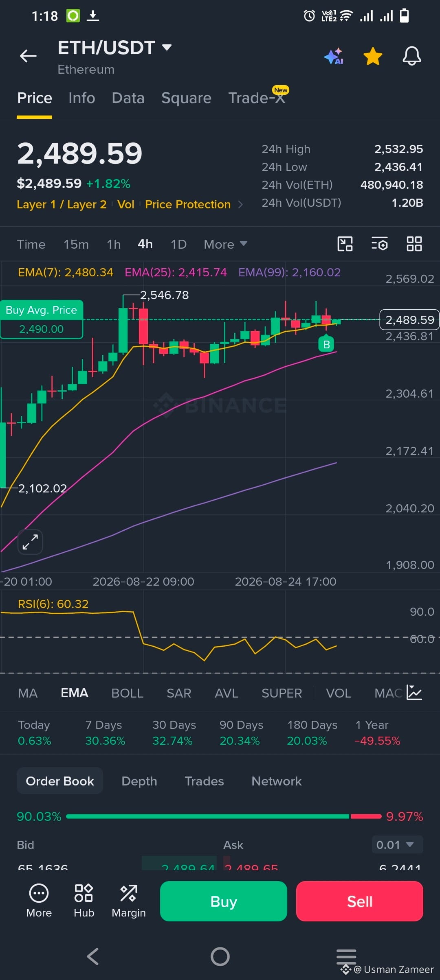
Task: Open the Layer 1 / Layer 2 tag
Action: [x=62, y=204]
